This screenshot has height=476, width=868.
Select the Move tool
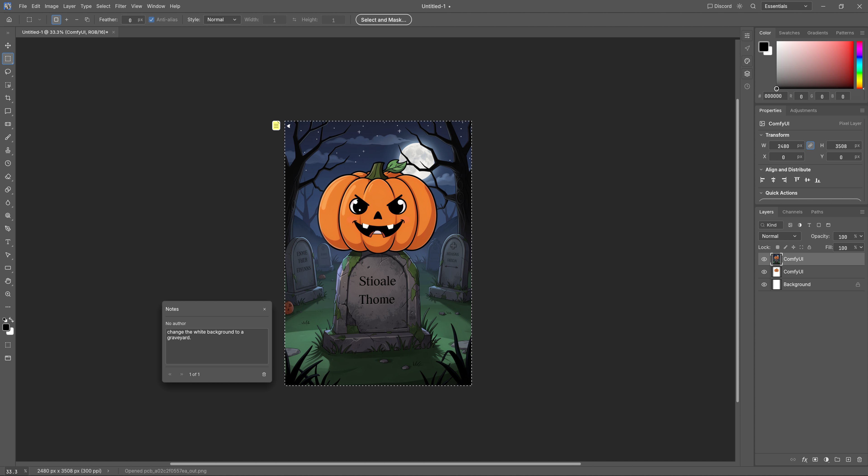[8, 45]
